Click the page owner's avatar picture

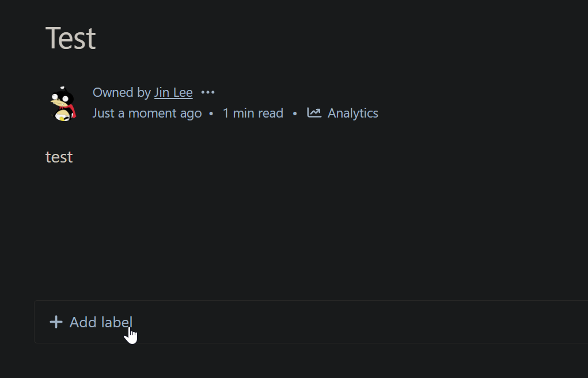point(63,104)
